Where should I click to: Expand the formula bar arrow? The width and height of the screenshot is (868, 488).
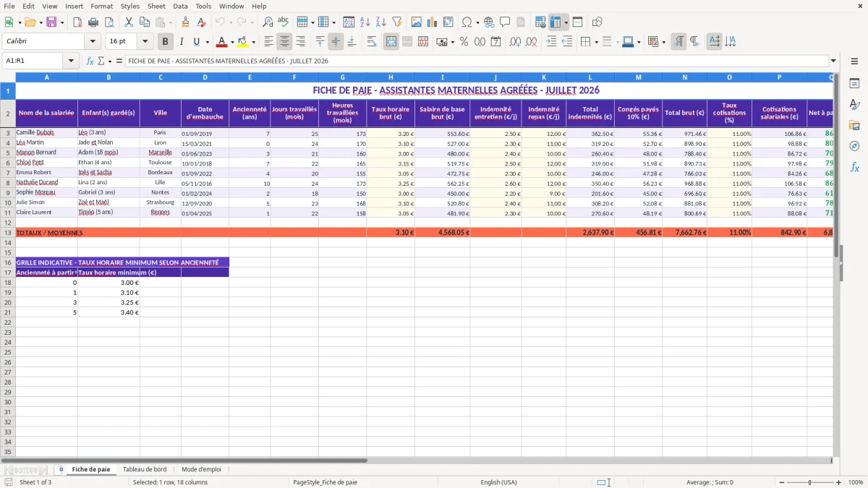click(x=833, y=61)
